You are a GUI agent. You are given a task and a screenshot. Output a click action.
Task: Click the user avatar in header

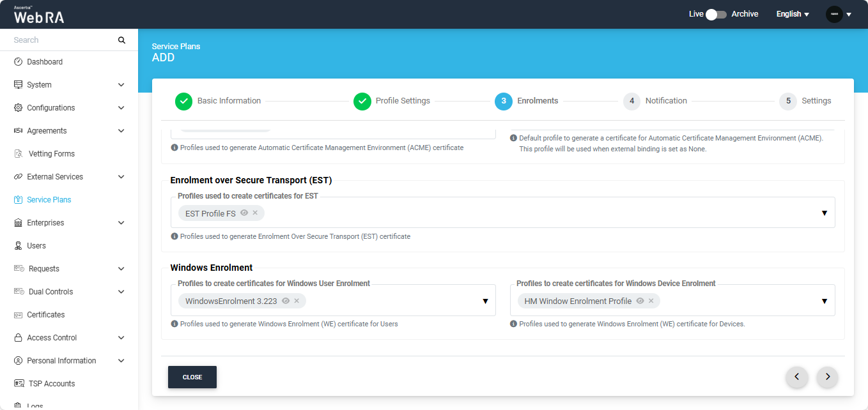[x=834, y=14]
